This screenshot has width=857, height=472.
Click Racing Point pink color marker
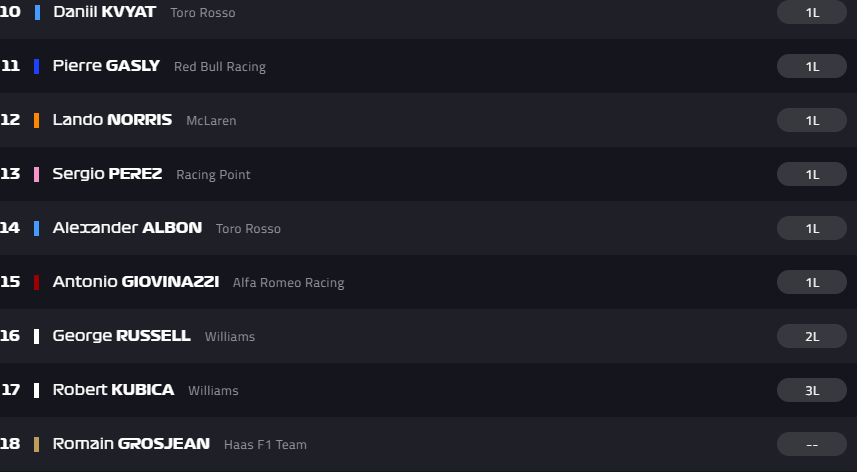click(x=37, y=174)
